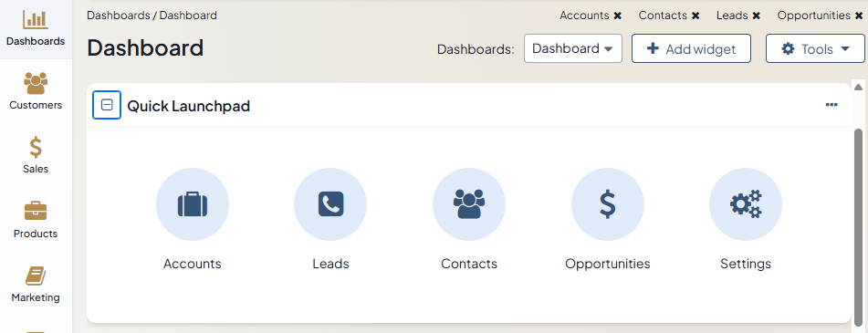Collapse the Quick Launchpad widget

[x=107, y=105]
